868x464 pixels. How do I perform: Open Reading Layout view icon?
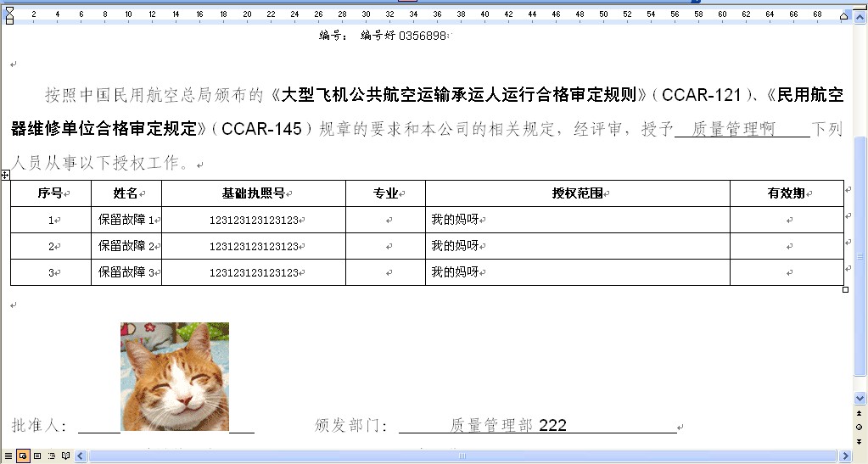66,456
